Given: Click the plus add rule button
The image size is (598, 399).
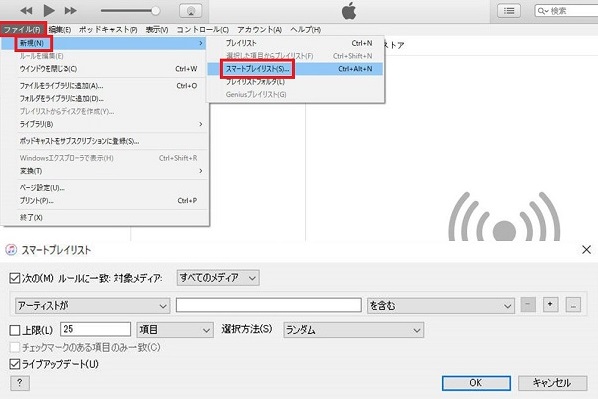Looking at the screenshot, I should (550, 305).
